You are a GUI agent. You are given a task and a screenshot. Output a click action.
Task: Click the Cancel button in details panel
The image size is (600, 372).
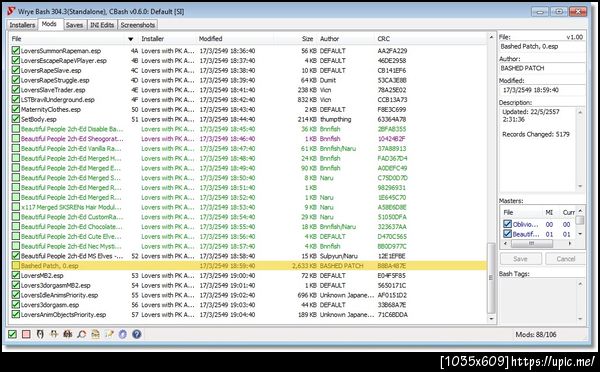click(566, 259)
